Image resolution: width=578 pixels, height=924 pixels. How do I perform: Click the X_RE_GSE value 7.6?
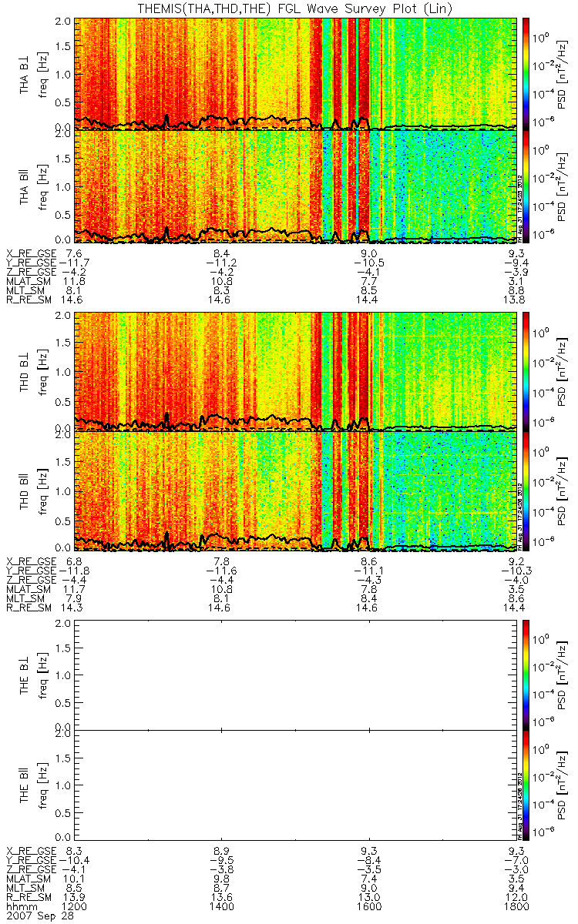[75, 253]
